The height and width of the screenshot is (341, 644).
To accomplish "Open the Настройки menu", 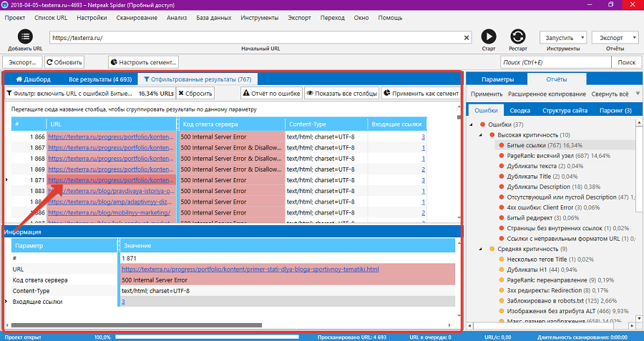I will click(x=92, y=18).
